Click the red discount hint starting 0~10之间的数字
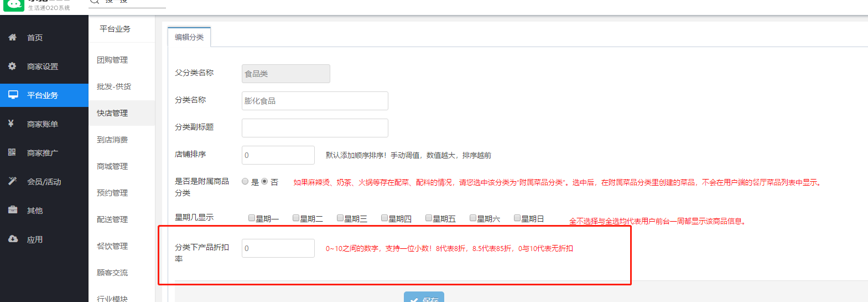The height and width of the screenshot is (302, 868). (449, 248)
